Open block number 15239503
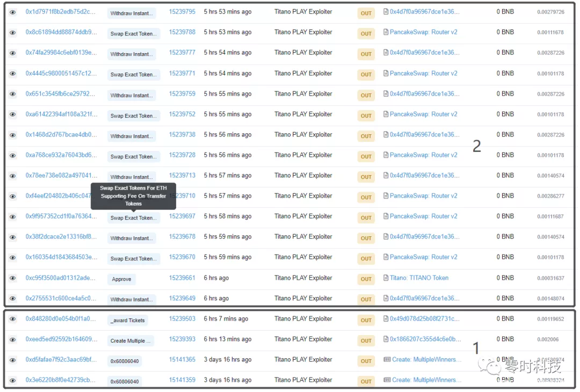 click(x=182, y=319)
